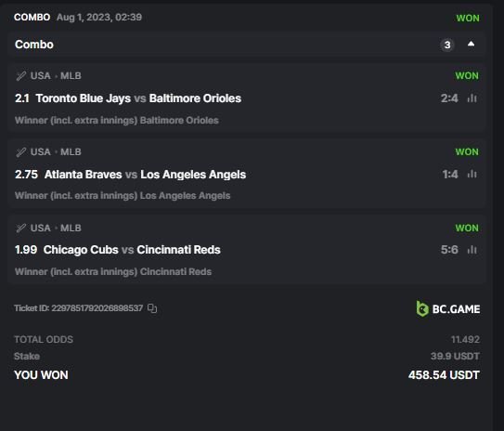
Task: Click the 458.54 USDT winnings amount
Action: [444, 375]
